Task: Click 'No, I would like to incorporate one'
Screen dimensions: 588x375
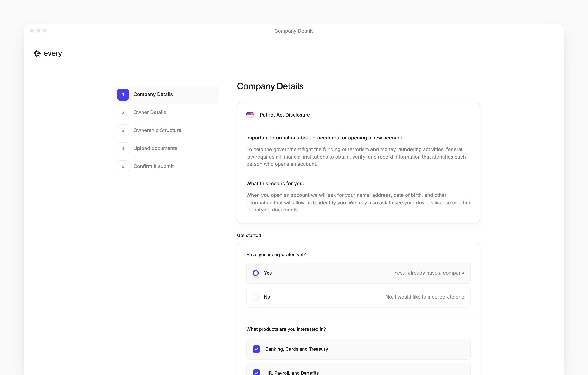Action: click(x=425, y=297)
